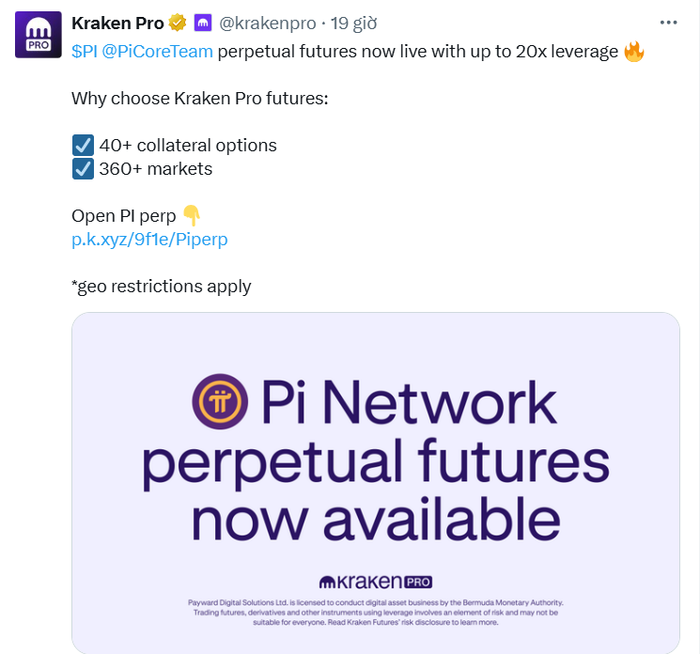The image size is (700, 654).
Task: Click the Kraken Pro profile avatar
Action: point(35,35)
